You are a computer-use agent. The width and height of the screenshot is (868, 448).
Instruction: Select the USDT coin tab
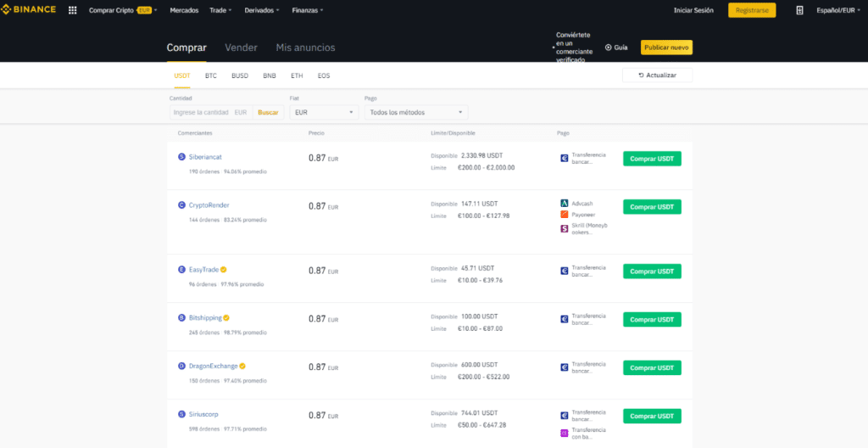point(182,76)
